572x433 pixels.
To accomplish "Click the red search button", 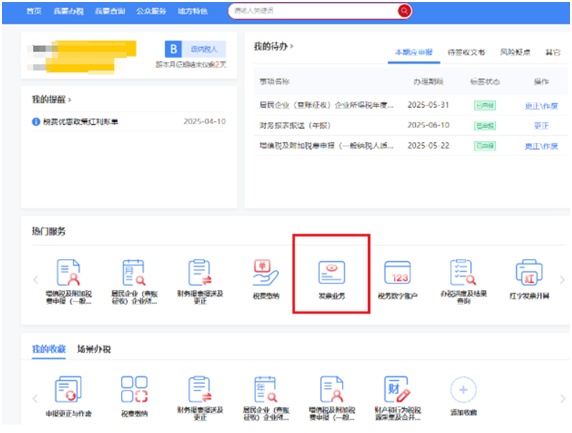I will (x=404, y=11).
